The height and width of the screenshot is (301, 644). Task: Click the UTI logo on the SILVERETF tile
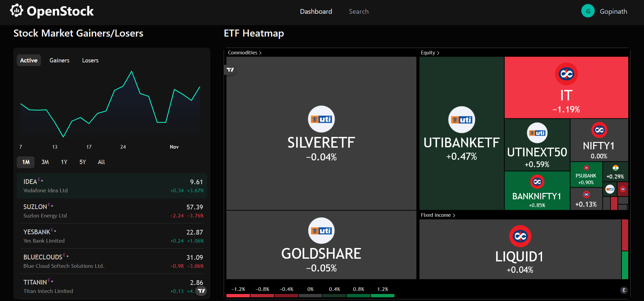321,119
